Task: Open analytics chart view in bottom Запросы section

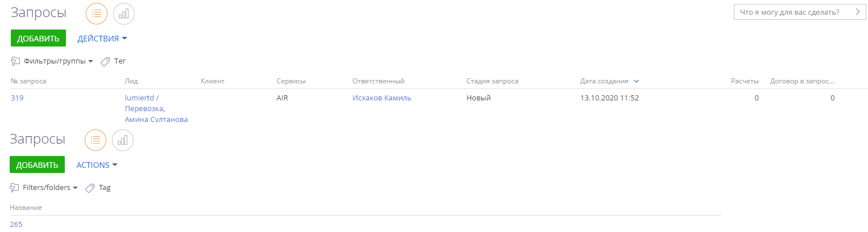Action: 123,140
